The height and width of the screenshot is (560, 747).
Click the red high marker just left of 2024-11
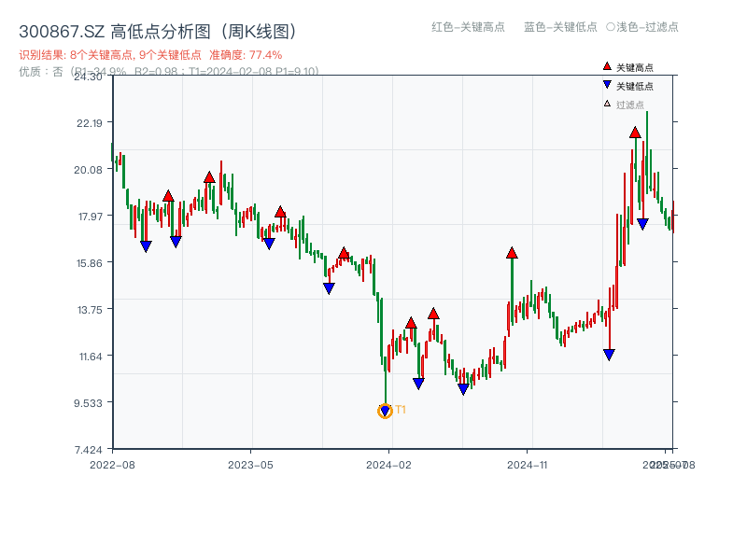point(512,253)
